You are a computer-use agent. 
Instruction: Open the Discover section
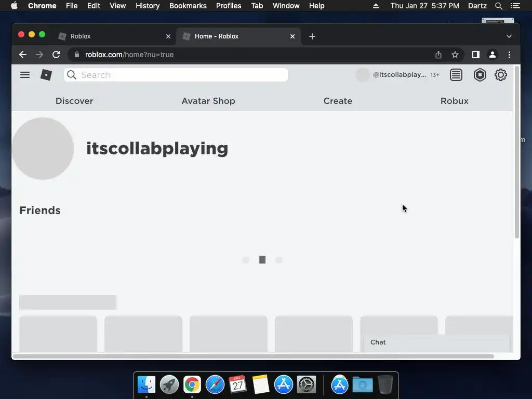[74, 101]
